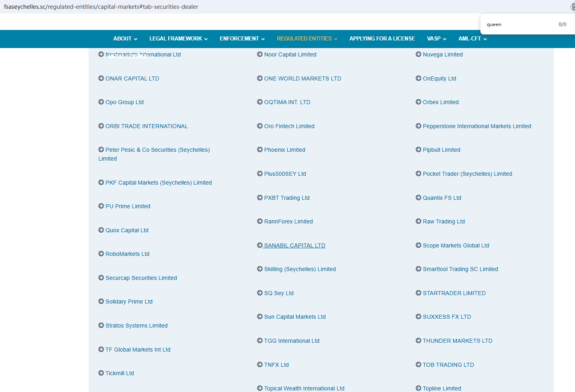Click arrow icon beside Pepperstone International Markets
This screenshot has height=392, width=575.
click(418, 126)
